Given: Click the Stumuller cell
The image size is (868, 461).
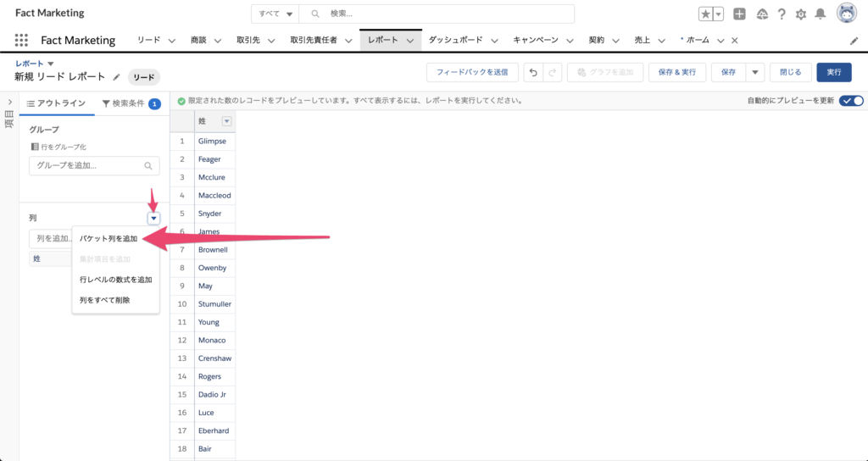Looking at the screenshot, I should (x=214, y=304).
